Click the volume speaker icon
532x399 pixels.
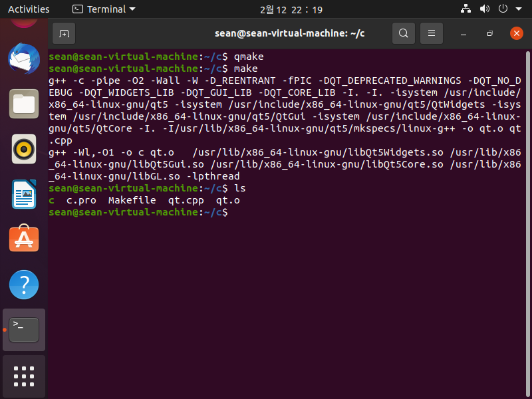484,9
